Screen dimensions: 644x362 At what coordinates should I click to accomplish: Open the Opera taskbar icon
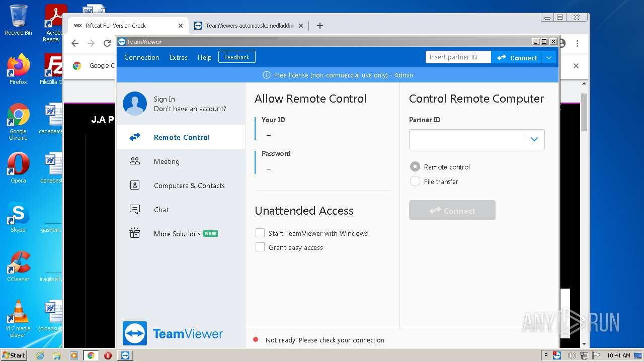(108, 355)
